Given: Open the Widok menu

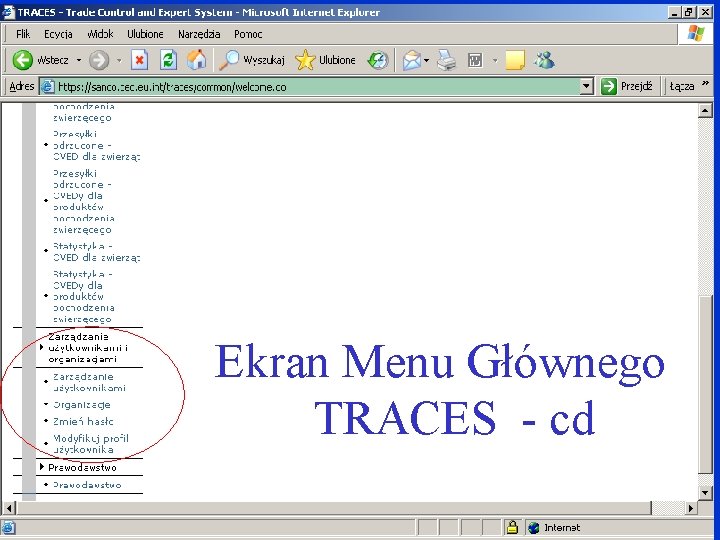Looking at the screenshot, I should tap(100, 34).
